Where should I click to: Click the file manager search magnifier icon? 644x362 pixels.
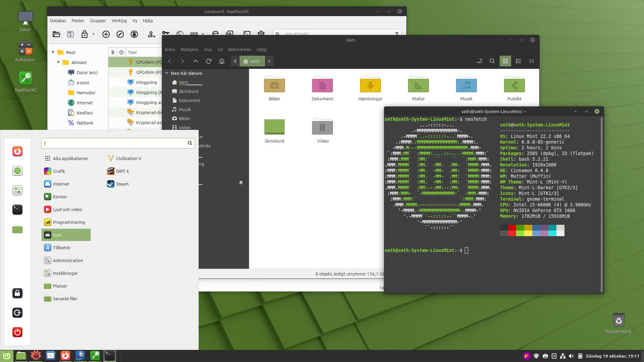(x=492, y=61)
